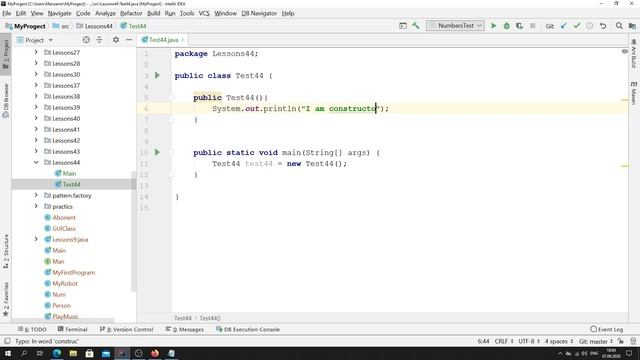
Task: Revert changes with rollback arrow icon
Action: pyautogui.click(x=603, y=26)
